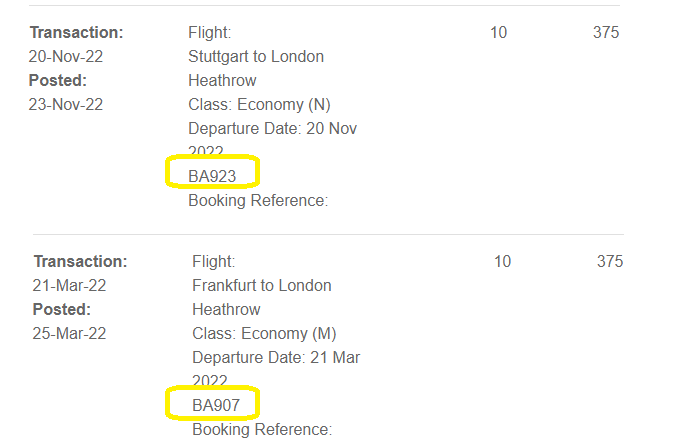The height and width of the screenshot is (438, 694).
Task: Click the 25-Mar-22 posted date
Action: [x=70, y=333]
